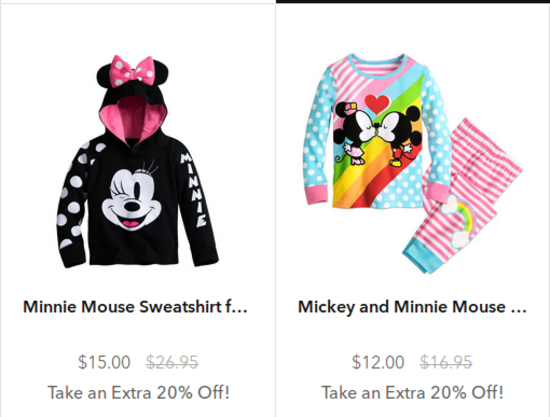Click the black Minnie hoodie product image
Screen dimensions: 550x417
[137, 161]
